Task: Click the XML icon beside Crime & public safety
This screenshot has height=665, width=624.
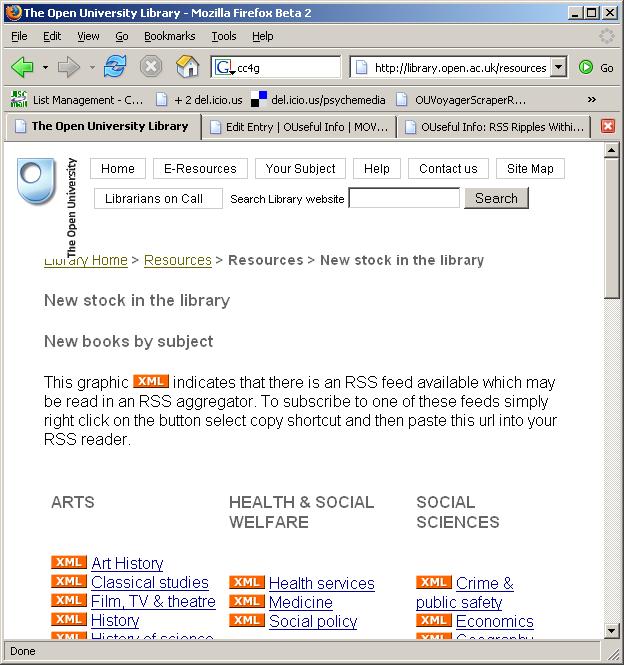Action: [434, 582]
